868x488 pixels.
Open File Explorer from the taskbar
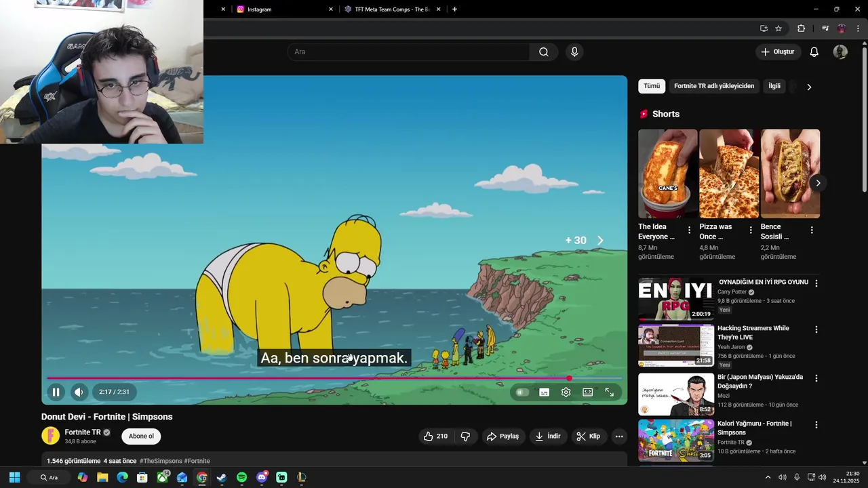[x=102, y=477]
